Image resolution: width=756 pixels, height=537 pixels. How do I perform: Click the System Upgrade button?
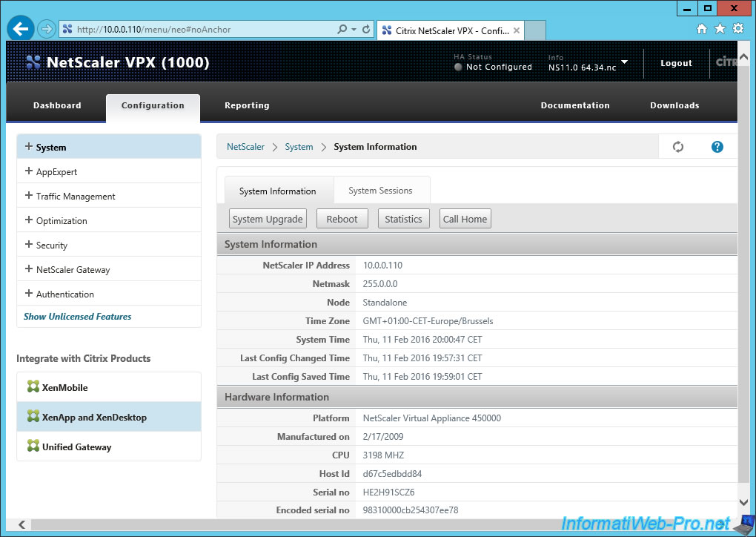click(x=268, y=219)
